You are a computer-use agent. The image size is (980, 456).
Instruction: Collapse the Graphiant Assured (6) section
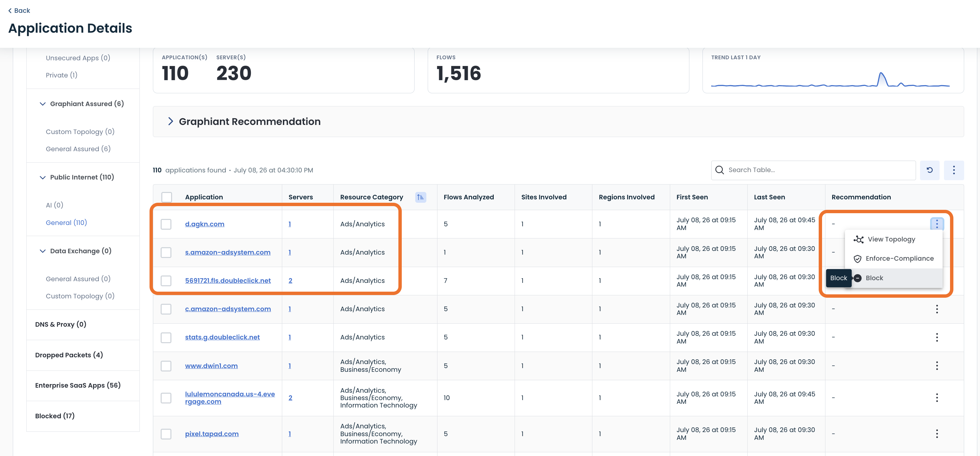coord(43,104)
